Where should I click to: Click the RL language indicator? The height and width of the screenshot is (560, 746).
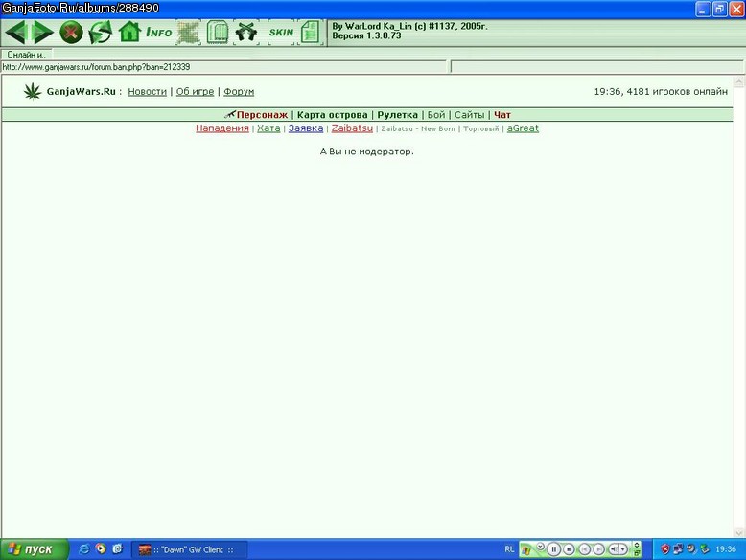pyautogui.click(x=509, y=549)
